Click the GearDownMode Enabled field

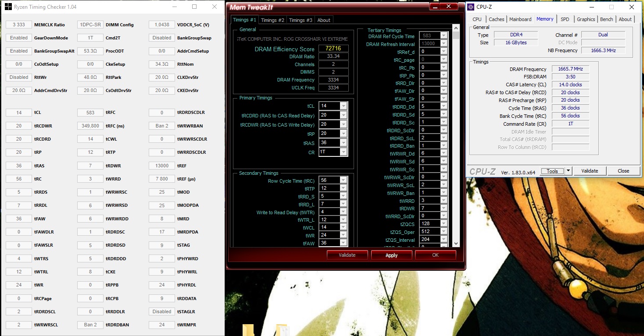[19, 38]
